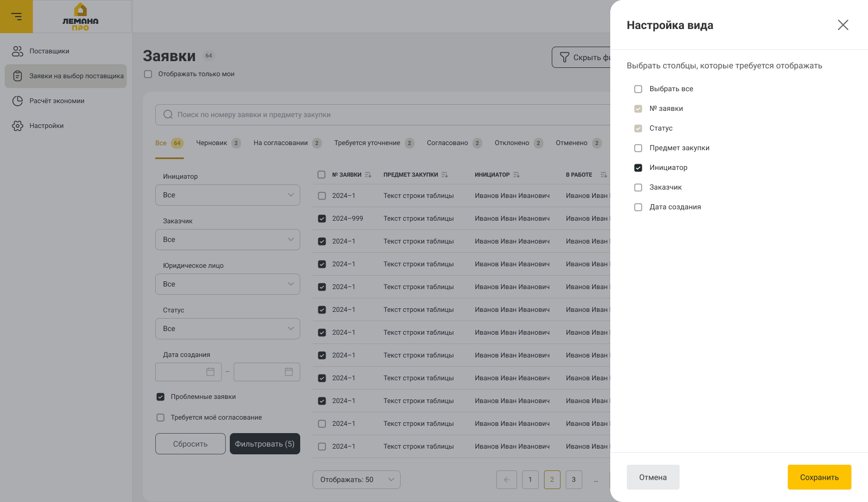Uncheck row 2024–999 checkbox
Screen dimensions: 868x502
click(x=322, y=219)
